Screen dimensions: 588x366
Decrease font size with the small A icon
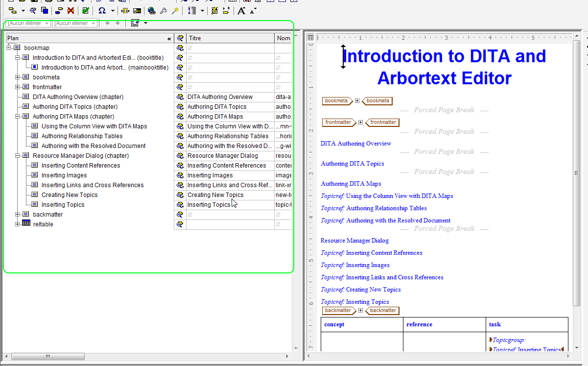click(x=253, y=10)
